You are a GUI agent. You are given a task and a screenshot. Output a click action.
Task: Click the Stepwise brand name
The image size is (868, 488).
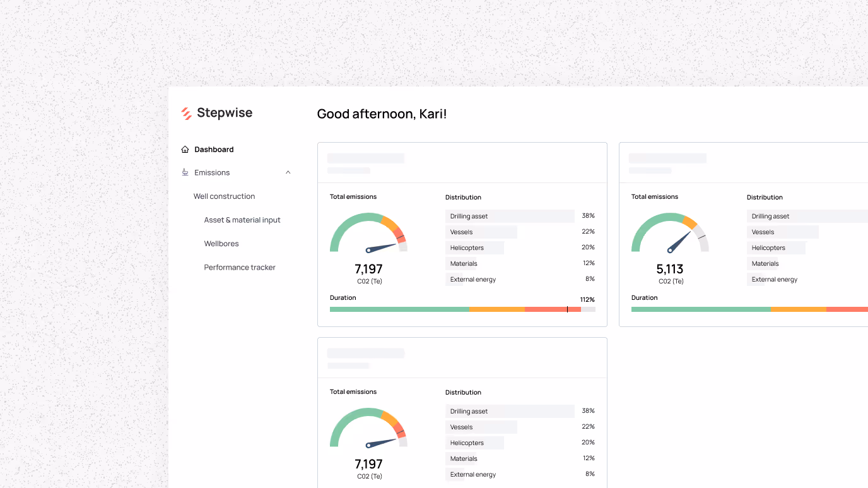[x=225, y=113]
